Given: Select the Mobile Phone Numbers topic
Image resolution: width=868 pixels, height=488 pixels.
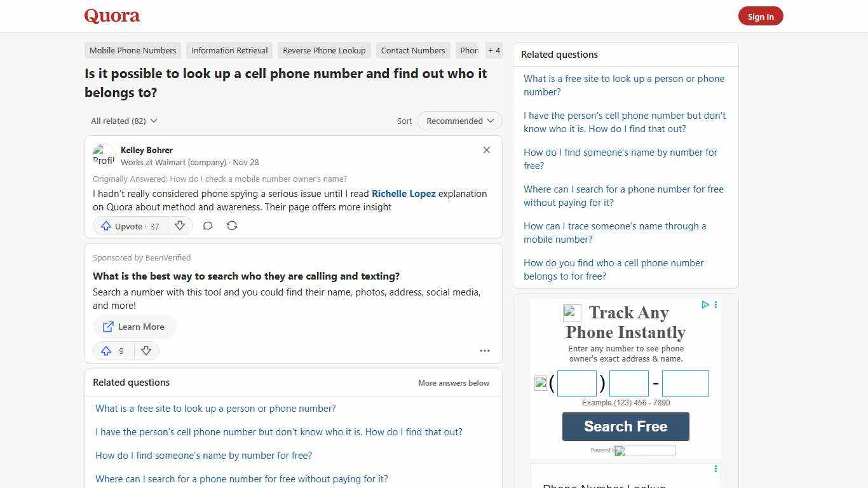Looking at the screenshot, I should 132,50.
